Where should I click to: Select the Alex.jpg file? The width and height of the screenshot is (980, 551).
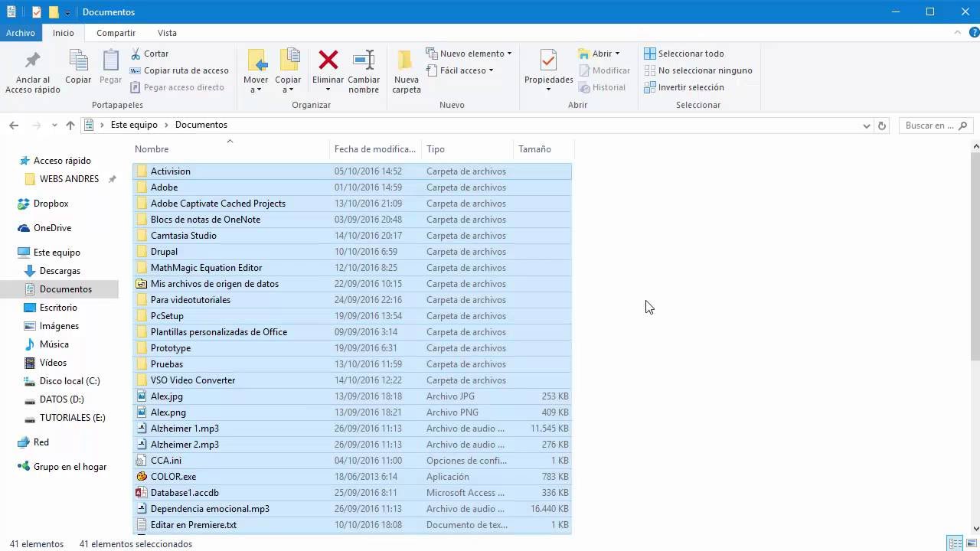[x=352, y=396]
